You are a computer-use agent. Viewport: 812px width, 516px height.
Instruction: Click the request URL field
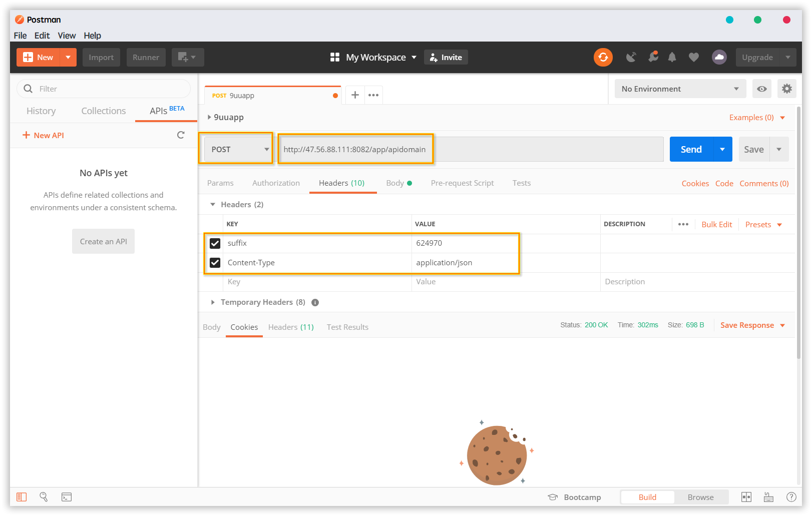pyautogui.click(x=471, y=149)
